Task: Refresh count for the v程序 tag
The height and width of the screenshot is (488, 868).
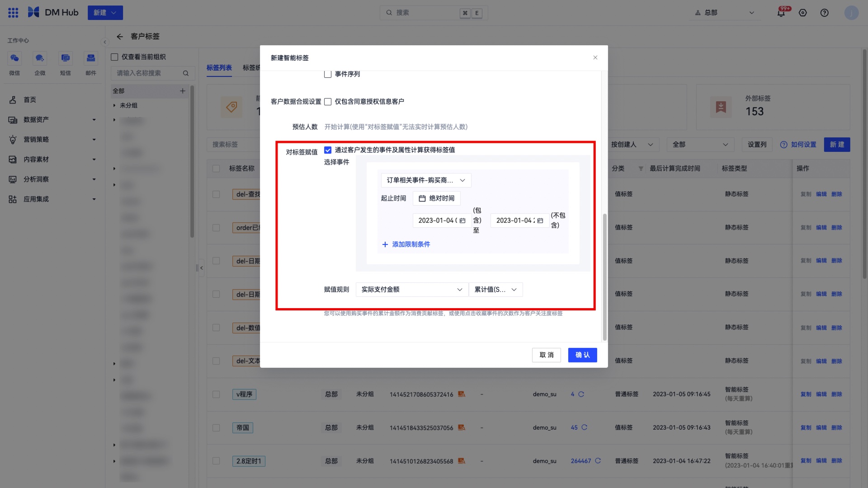Action: click(x=581, y=394)
